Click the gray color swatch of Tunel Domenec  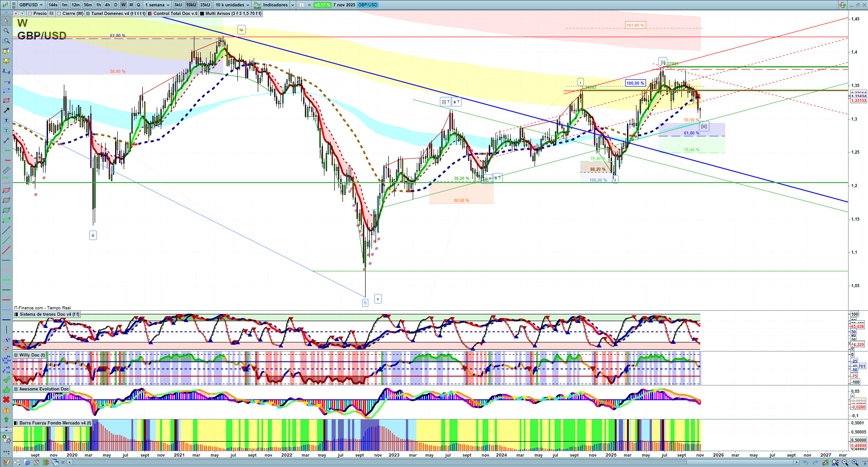point(88,14)
